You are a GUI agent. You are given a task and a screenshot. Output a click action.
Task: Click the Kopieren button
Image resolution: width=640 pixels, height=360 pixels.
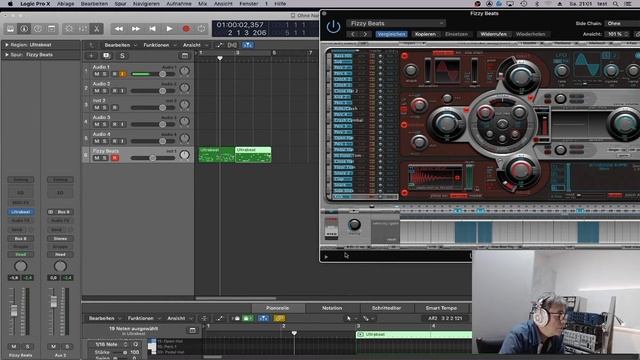[425, 34]
